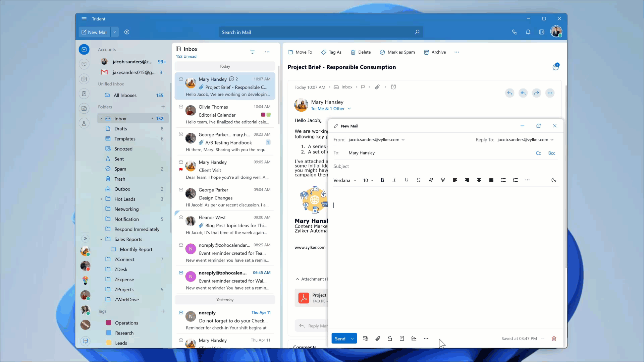Expand the Hot Leads folder
This screenshot has width=644, height=362.
(101, 199)
